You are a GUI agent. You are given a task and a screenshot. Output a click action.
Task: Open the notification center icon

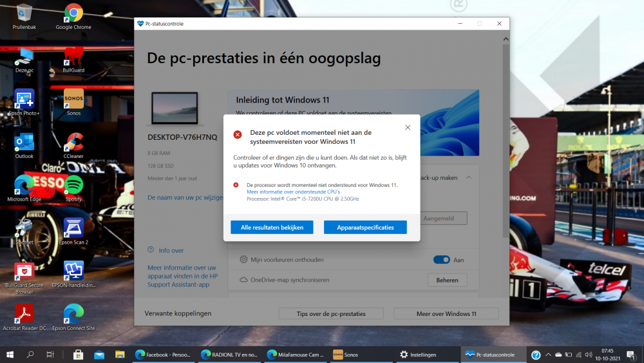tap(631, 355)
